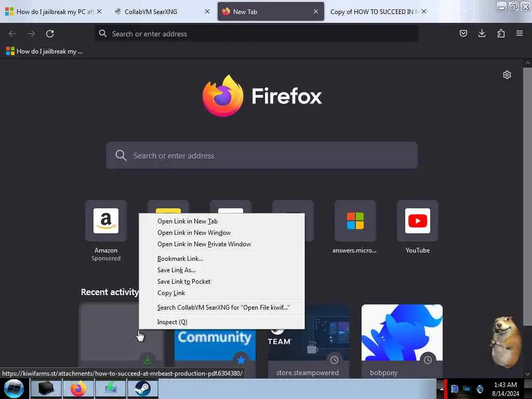Close the New Tab tab

click(316, 11)
